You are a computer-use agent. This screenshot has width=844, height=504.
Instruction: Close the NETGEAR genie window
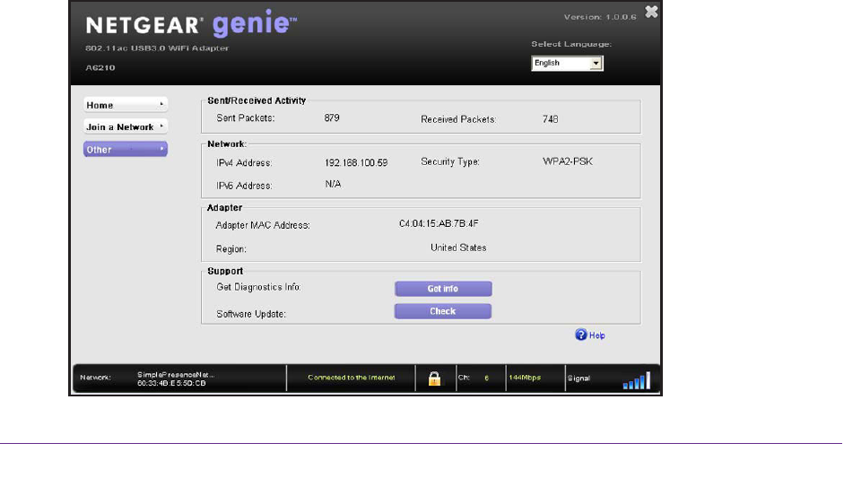pos(650,12)
